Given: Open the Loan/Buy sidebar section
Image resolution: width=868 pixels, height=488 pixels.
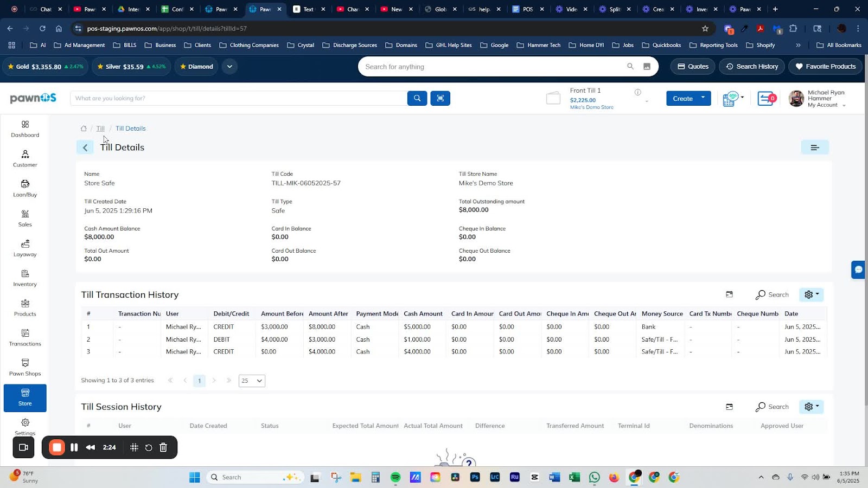Looking at the screenshot, I should click(25, 189).
